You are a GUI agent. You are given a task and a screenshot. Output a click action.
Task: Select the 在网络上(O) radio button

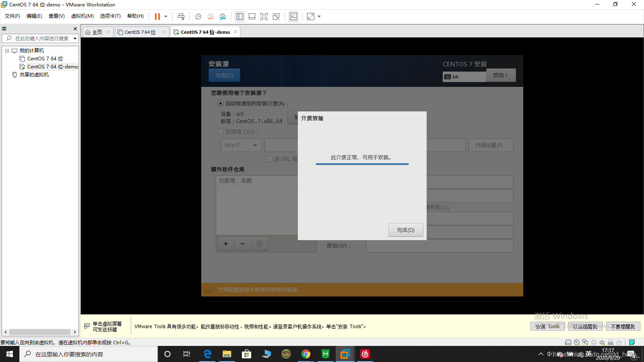(221, 132)
